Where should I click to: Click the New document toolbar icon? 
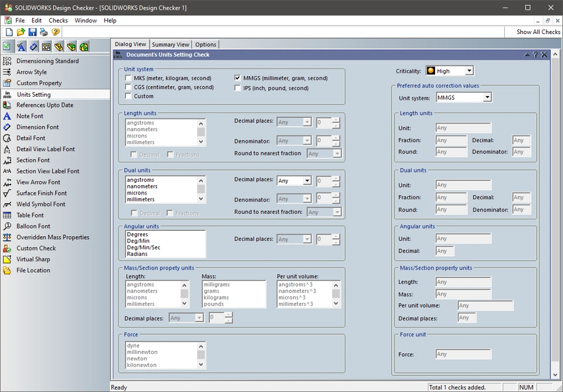coord(9,32)
